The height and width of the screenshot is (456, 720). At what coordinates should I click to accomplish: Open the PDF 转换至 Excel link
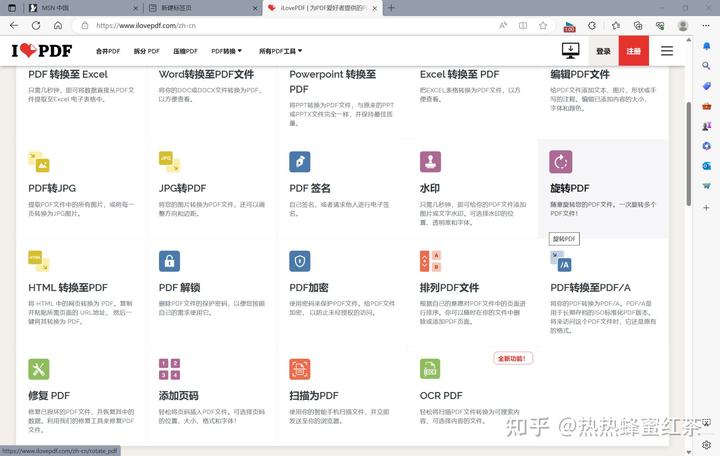68,74
